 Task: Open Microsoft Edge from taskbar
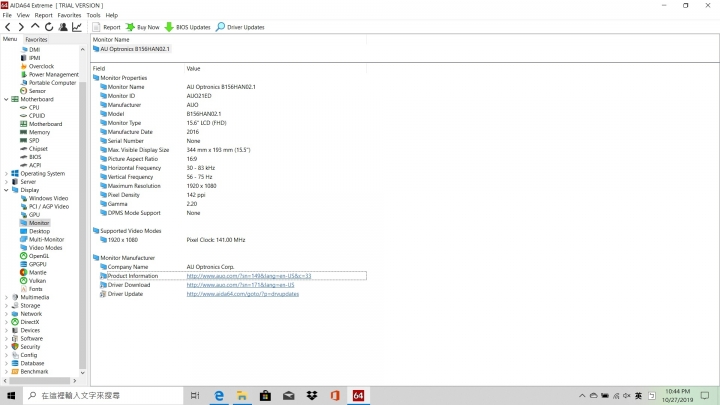tap(219, 395)
